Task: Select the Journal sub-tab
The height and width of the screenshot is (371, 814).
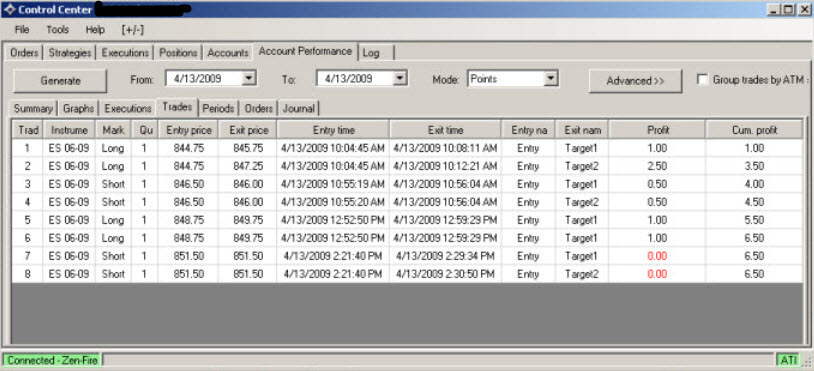Action: coord(299,108)
